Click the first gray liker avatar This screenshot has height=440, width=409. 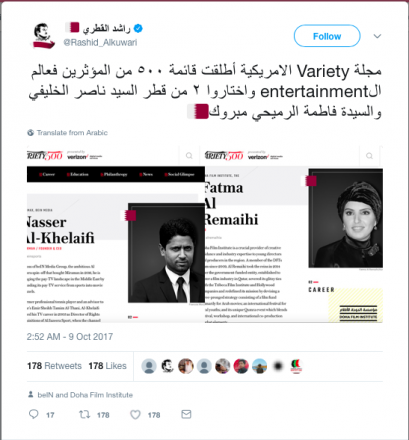click(x=149, y=366)
